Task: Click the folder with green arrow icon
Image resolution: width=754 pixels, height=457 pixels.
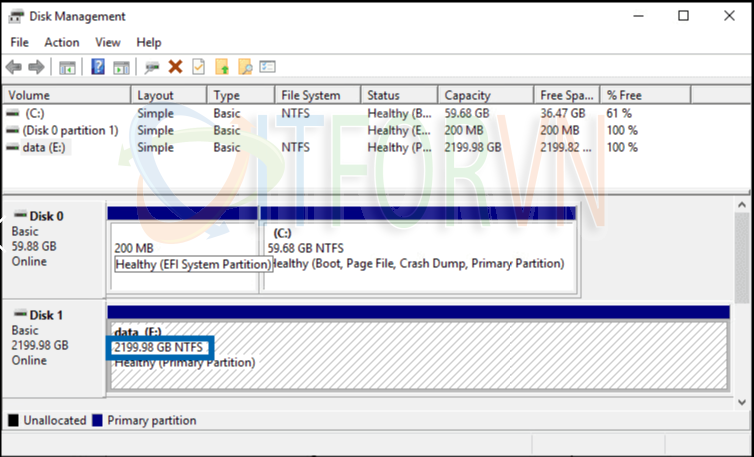Action: click(x=222, y=67)
